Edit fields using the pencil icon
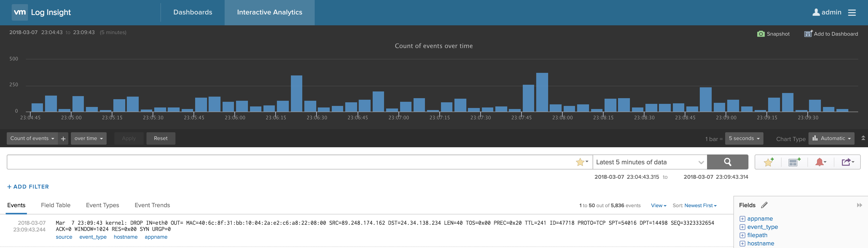Image resolution: width=868 pixels, height=248 pixels. tap(764, 205)
